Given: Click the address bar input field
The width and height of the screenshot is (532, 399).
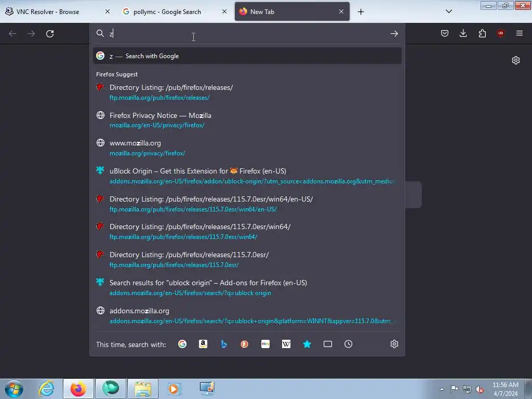Looking at the screenshot, I should (248, 33).
